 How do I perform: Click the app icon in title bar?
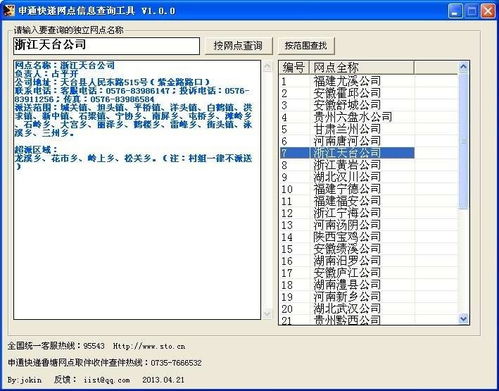pyautogui.click(x=8, y=10)
